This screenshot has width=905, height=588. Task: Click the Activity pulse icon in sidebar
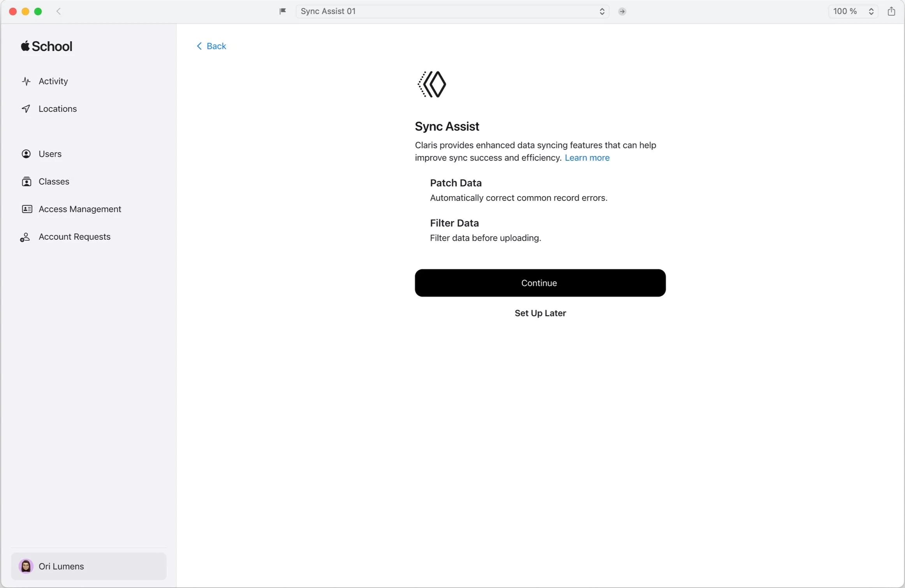(26, 81)
